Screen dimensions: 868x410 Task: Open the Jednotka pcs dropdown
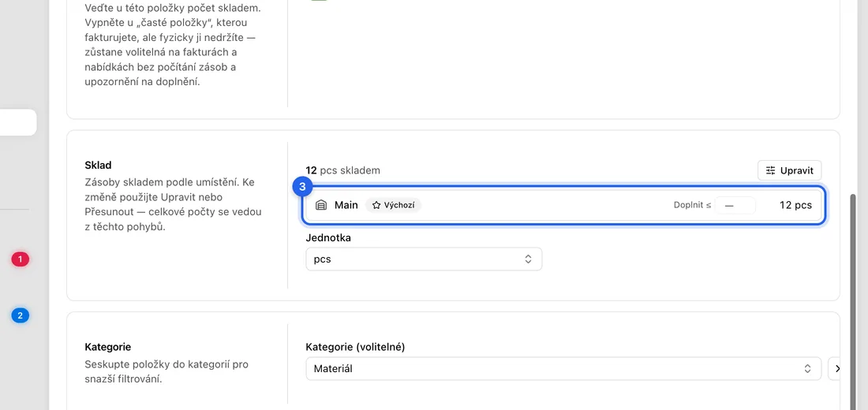click(424, 259)
